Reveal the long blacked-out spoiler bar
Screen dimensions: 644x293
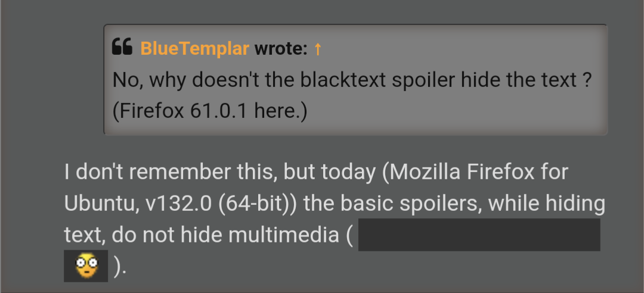point(479,235)
